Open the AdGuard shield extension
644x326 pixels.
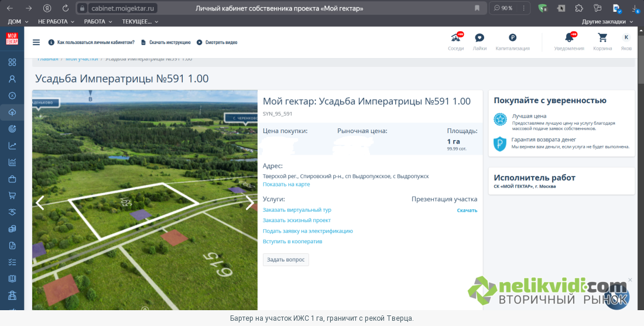click(x=543, y=8)
